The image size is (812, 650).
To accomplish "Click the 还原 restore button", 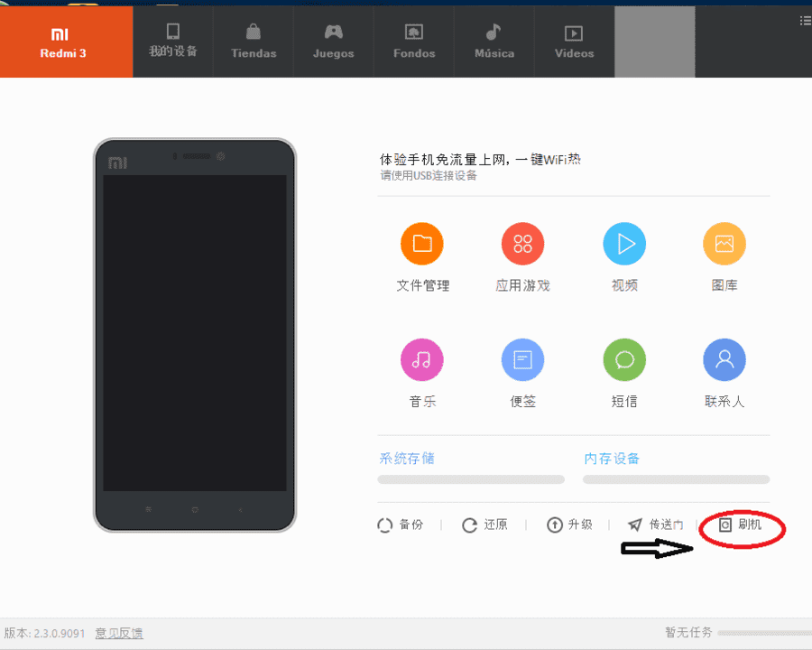I will click(484, 525).
